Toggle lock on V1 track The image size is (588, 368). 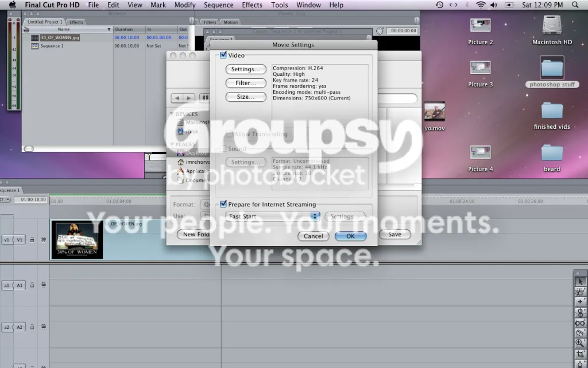click(32, 240)
